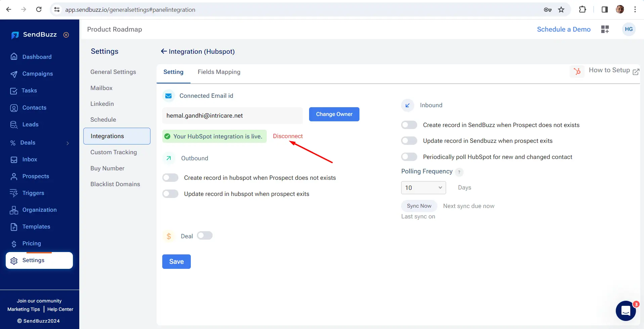644x329 pixels.
Task: Click the Inbound arrow icon
Action: [x=407, y=105]
